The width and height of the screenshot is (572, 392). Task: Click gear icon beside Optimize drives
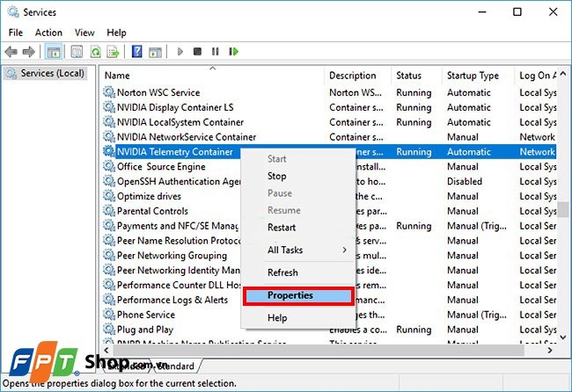tap(109, 196)
